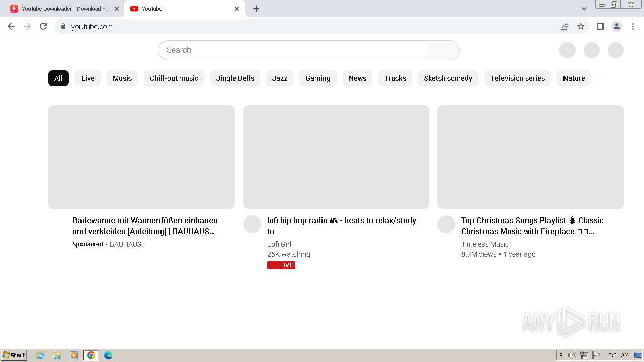Open BAUHAUS sponsored video thumbnail

click(141, 157)
